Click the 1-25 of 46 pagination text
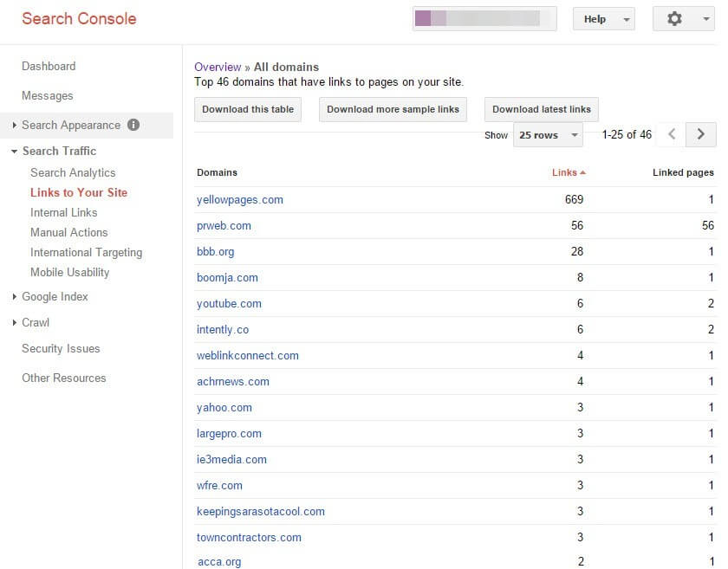Viewport: 728px width, 569px height. pos(627,134)
